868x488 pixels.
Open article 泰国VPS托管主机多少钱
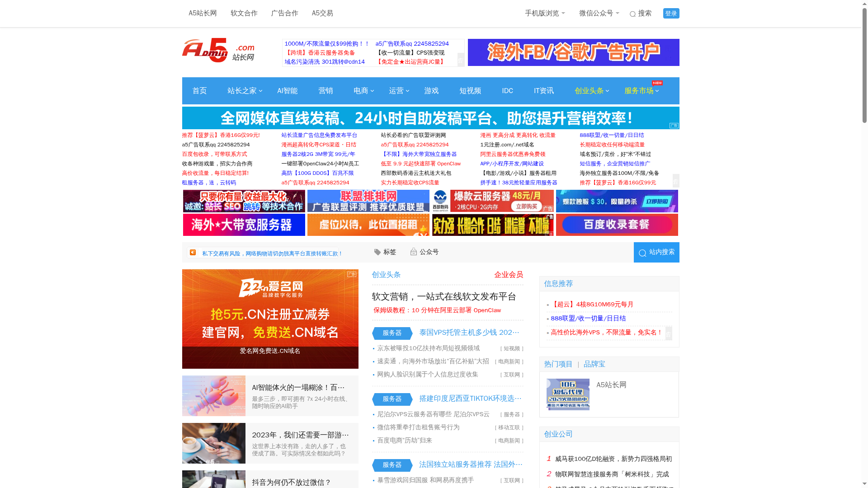pyautogui.click(x=469, y=333)
